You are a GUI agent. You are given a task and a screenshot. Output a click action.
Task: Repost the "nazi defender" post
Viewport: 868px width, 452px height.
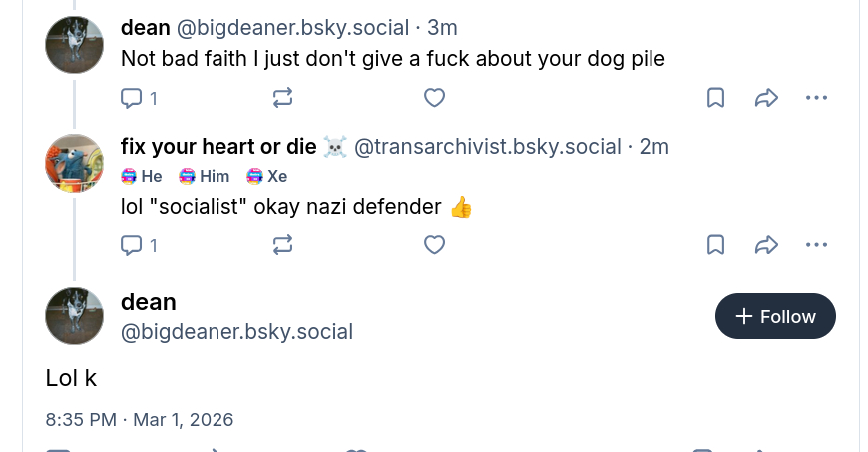pyautogui.click(x=282, y=245)
